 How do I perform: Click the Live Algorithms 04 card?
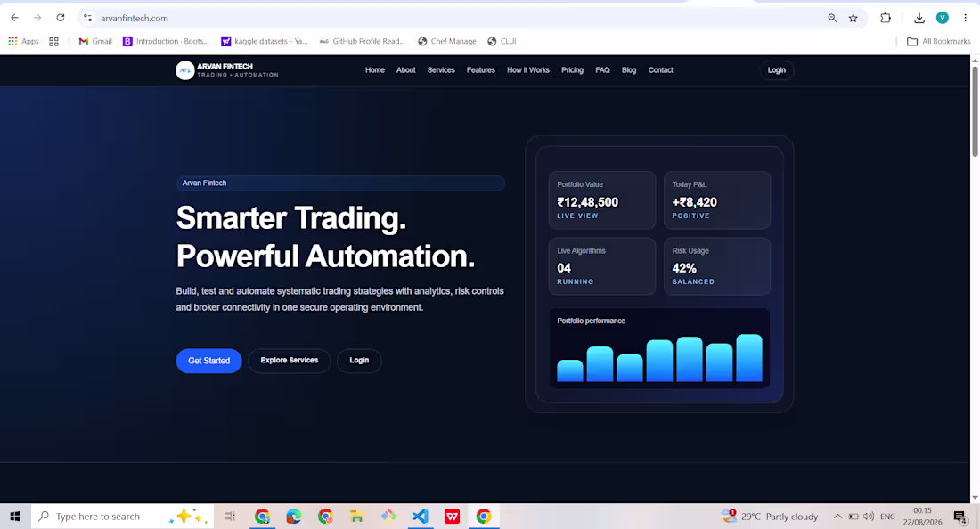(x=602, y=266)
